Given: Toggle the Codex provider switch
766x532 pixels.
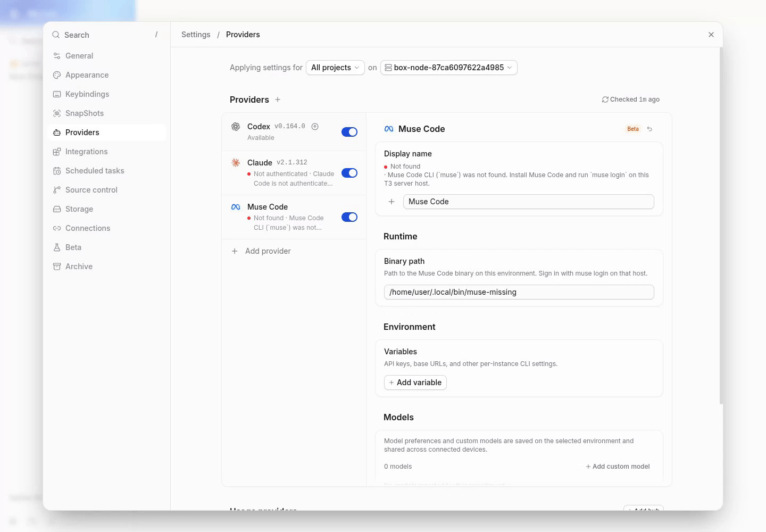Looking at the screenshot, I should (x=349, y=132).
